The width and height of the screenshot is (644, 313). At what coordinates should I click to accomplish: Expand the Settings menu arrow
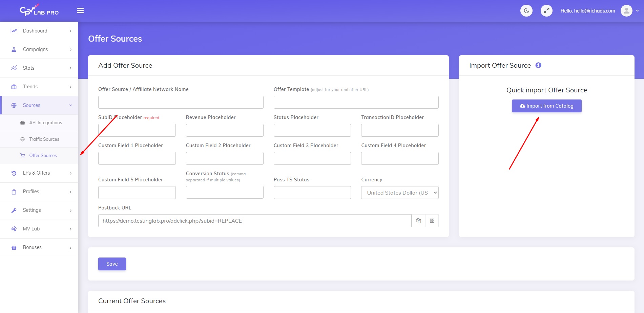[70, 210]
